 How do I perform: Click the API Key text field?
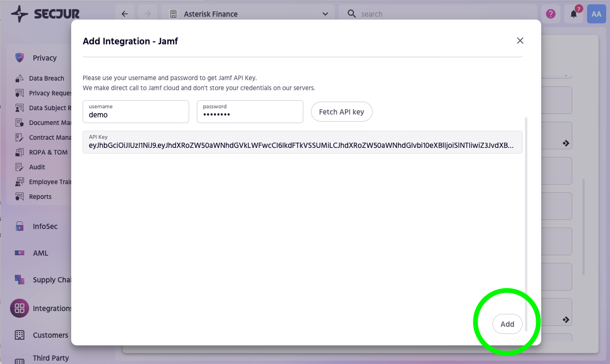tap(302, 142)
